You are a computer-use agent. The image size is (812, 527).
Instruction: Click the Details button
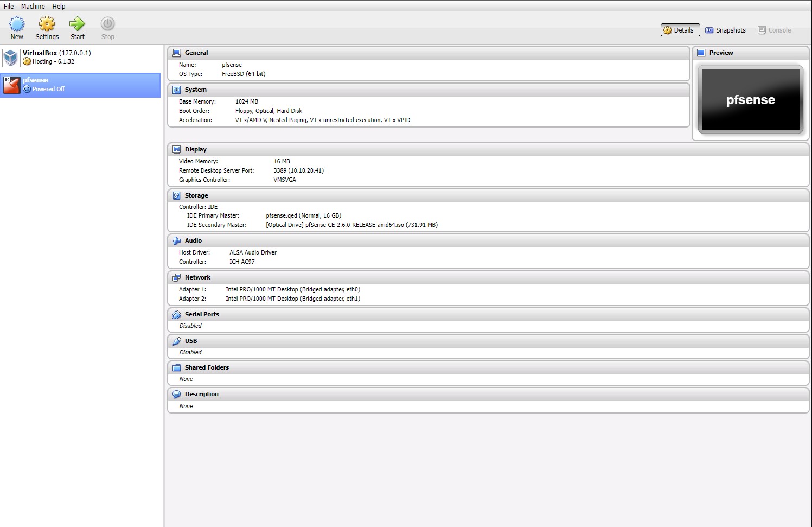point(680,30)
